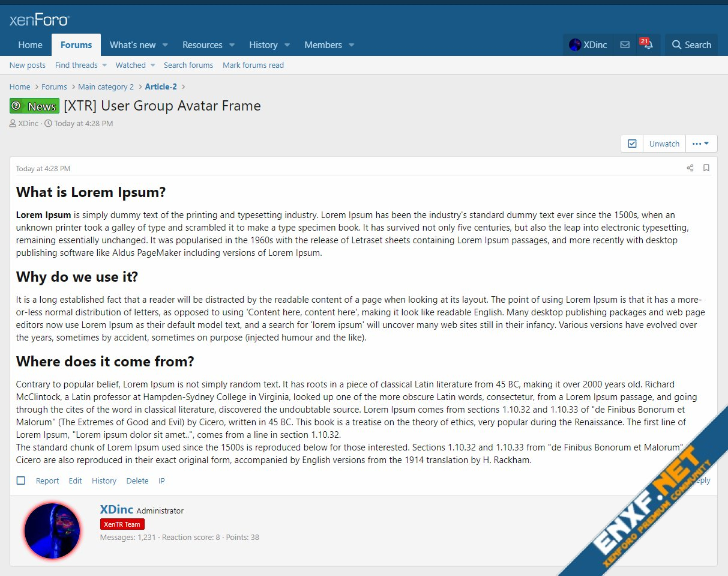728x576 pixels.
Task: Toggle the thread moderation select checkbox
Action: [632, 144]
